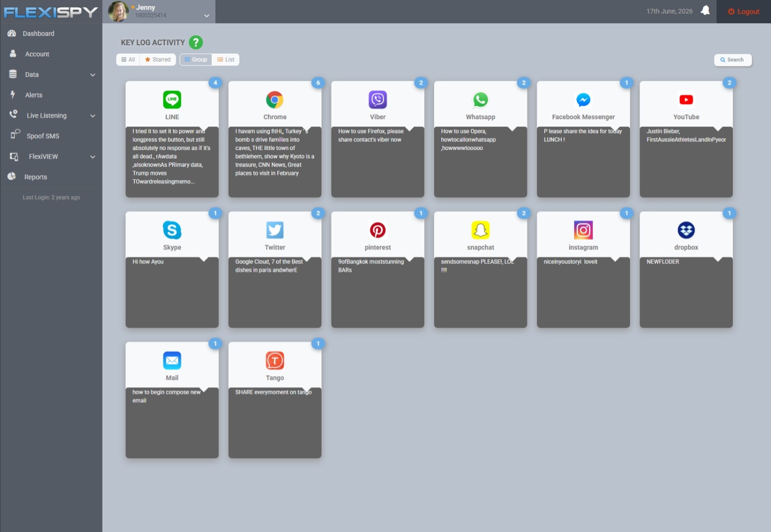Open the Tango app icon
This screenshot has width=771, height=532.
(275, 361)
